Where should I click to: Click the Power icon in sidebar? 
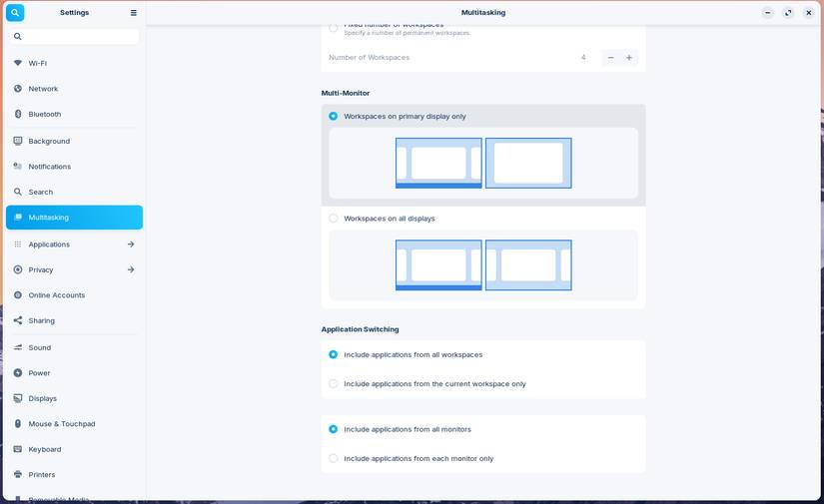point(18,372)
